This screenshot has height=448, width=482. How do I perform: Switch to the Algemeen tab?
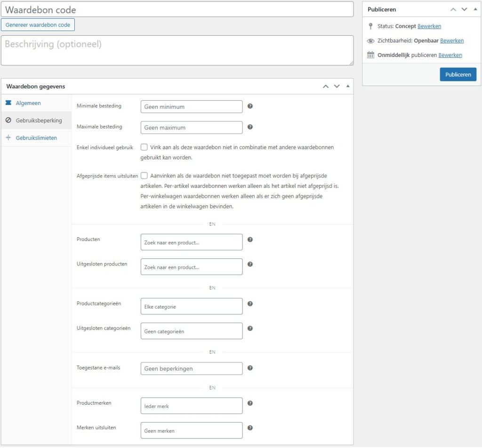pyautogui.click(x=28, y=103)
